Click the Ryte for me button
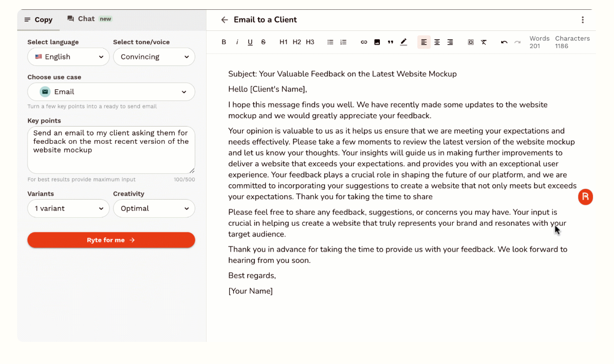614x364 pixels. (x=111, y=240)
